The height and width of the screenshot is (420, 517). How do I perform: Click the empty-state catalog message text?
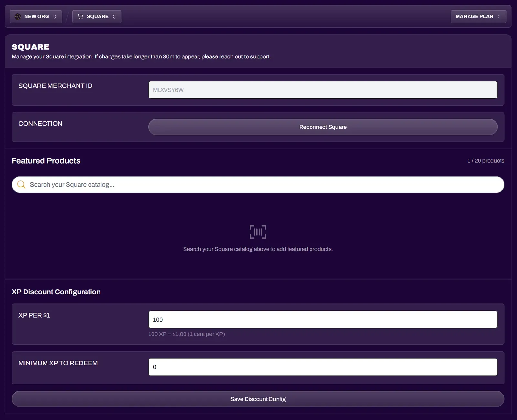pos(258,249)
